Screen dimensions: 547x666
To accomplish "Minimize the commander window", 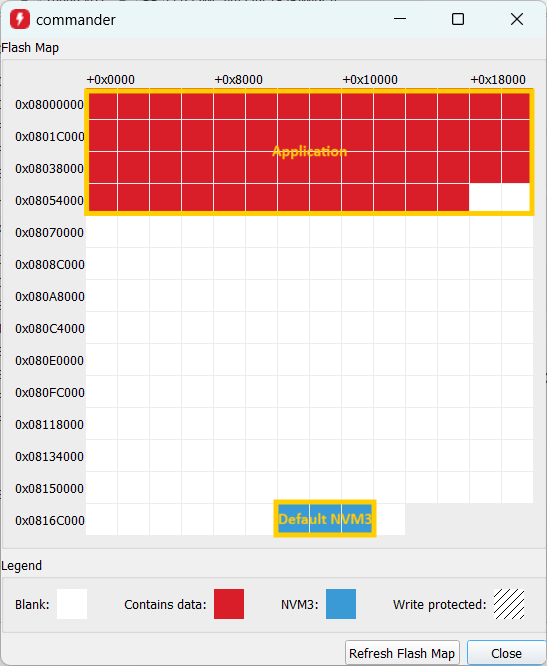I will point(400,19).
